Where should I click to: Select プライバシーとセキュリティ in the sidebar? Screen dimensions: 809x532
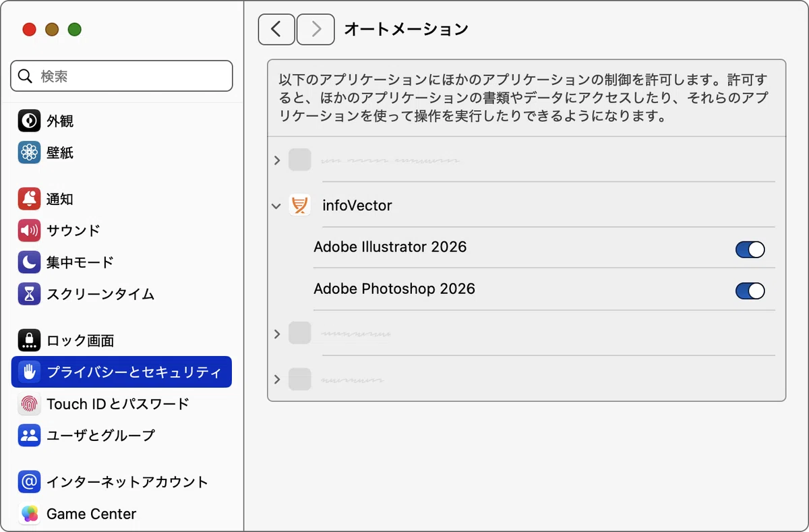[121, 372]
